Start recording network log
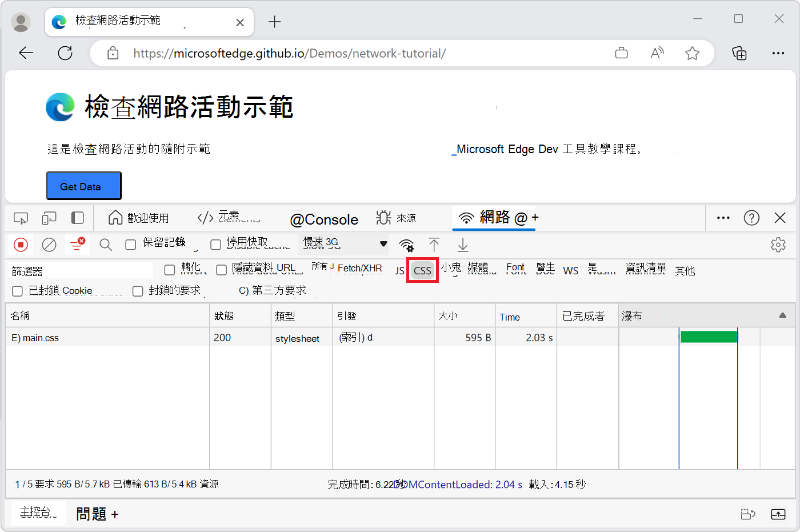Viewport: 800px width, 532px height. pyautogui.click(x=21, y=245)
